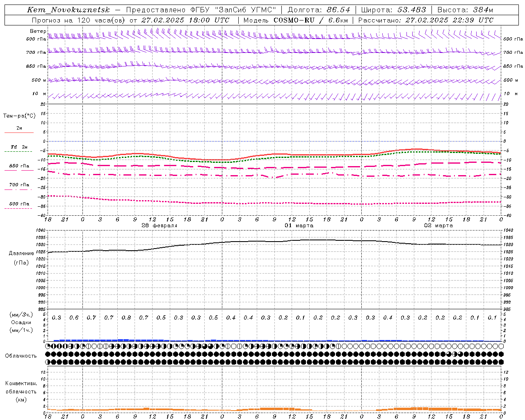Screen dimensions: 525x420
Task: Click the 'Модель COSMO-RU / 6.6км' label
Action: 295,20
